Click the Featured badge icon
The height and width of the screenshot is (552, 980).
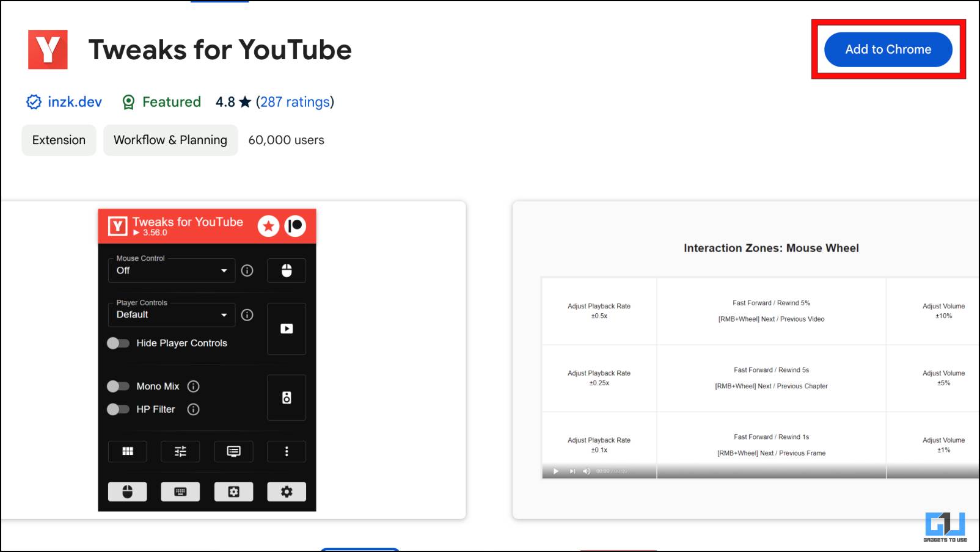(128, 102)
